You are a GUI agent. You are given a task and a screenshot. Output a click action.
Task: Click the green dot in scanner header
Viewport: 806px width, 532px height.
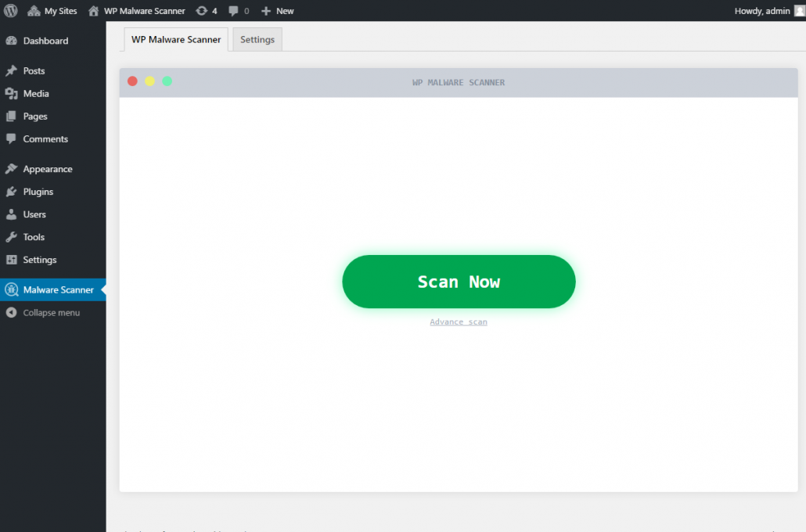(167, 81)
